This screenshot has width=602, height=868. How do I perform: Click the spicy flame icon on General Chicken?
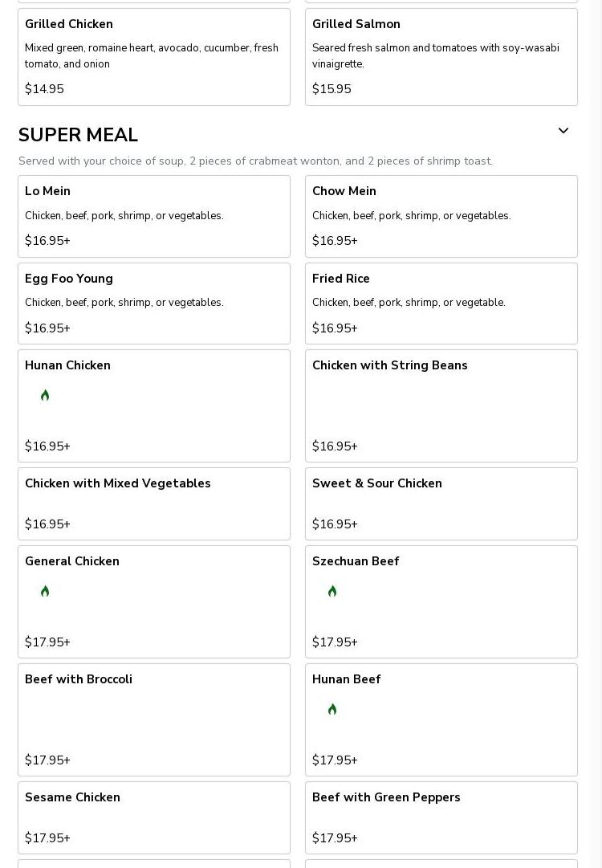(x=45, y=591)
